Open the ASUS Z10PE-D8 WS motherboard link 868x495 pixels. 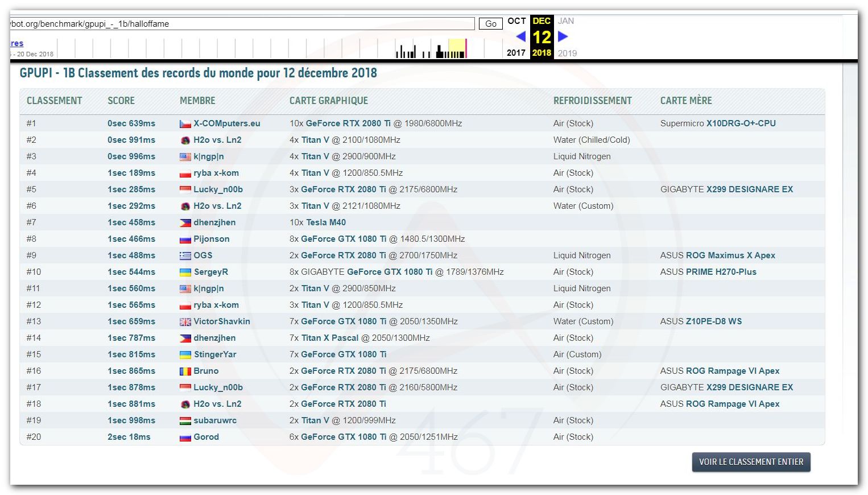713,321
